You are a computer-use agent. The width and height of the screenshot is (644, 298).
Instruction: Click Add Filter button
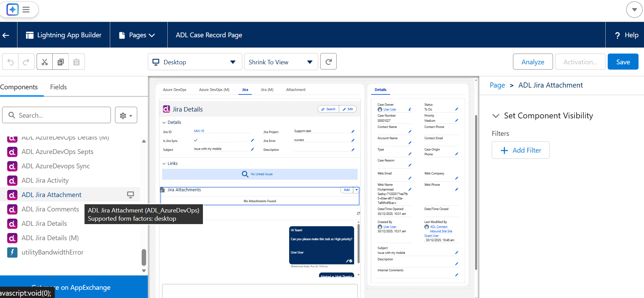point(520,150)
